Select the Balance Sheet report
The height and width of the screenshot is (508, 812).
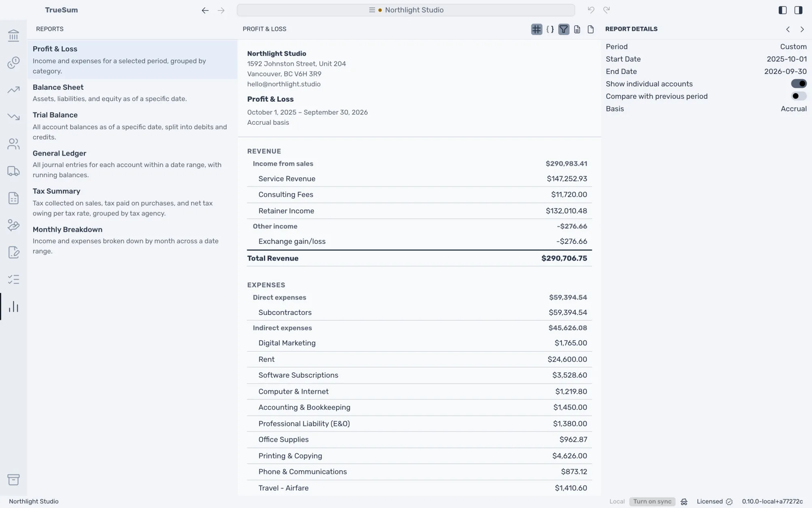[x=132, y=93]
